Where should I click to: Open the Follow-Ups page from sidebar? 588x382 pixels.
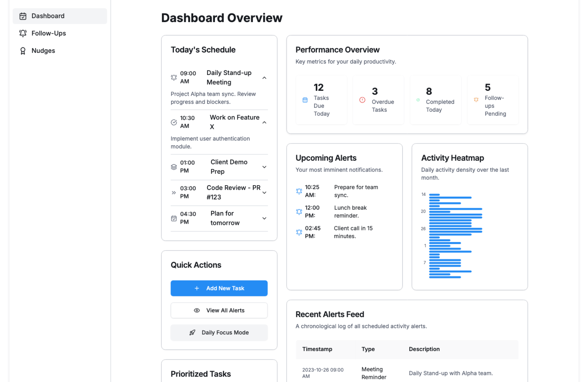point(48,33)
